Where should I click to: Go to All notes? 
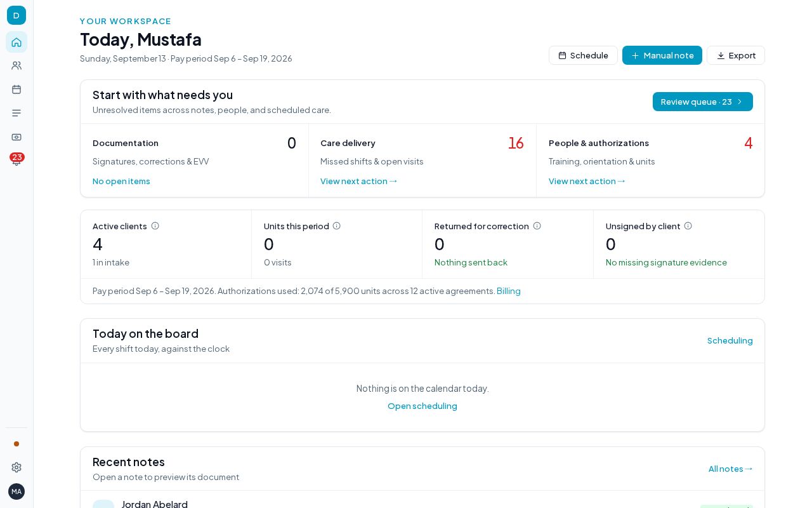731,469
